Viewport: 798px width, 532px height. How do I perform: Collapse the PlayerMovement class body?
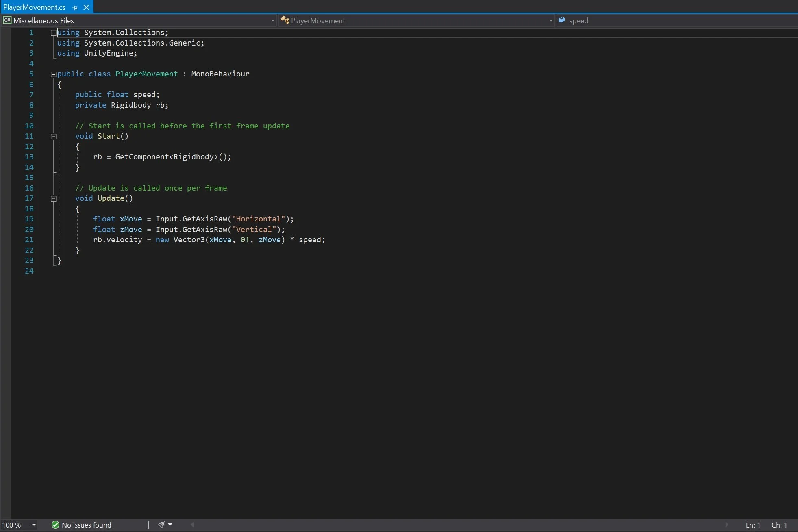point(53,74)
